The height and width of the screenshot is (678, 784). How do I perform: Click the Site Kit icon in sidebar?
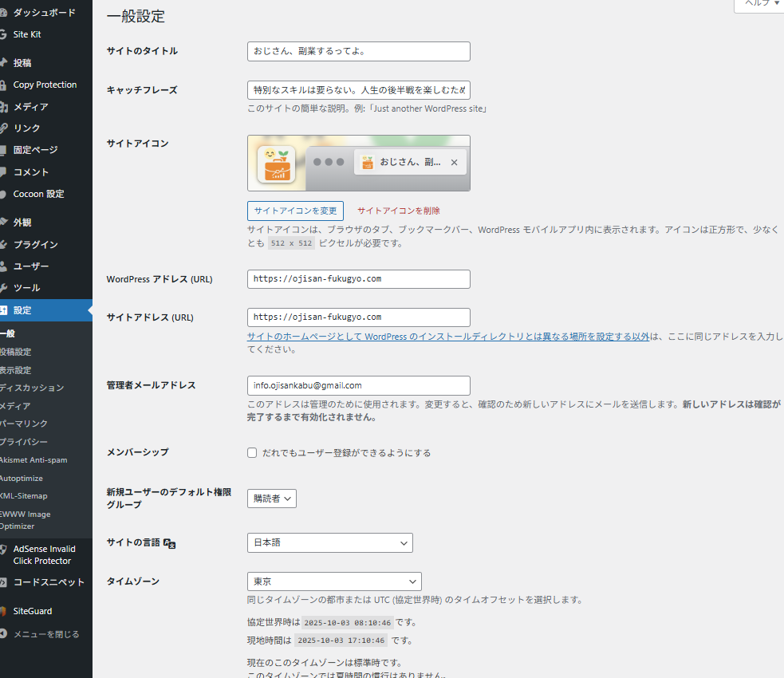pyautogui.click(x=3, y=34)
